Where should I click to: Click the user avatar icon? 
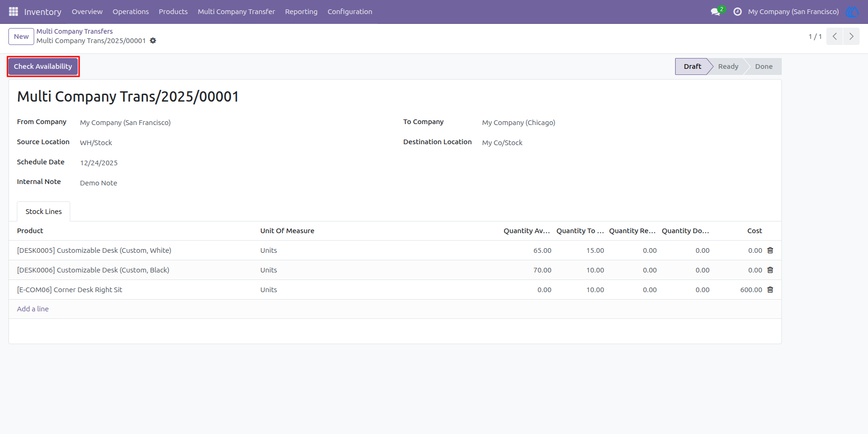[852, 12]
